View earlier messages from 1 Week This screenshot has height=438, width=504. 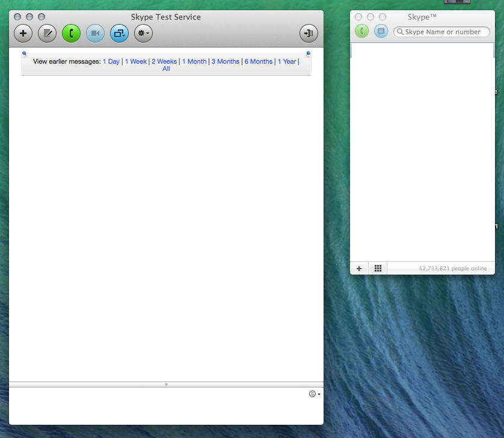coord(136,61)
